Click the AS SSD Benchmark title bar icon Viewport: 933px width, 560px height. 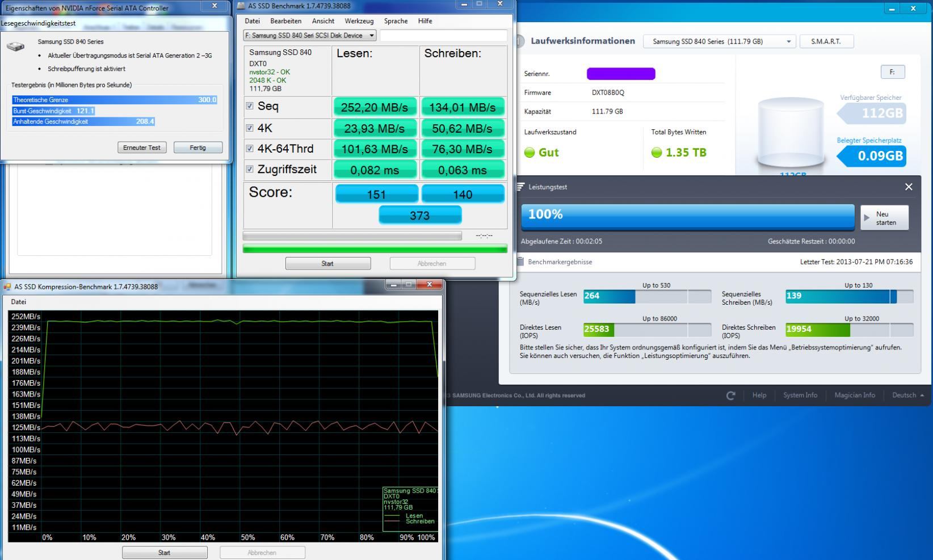click(x=241, y=6)
